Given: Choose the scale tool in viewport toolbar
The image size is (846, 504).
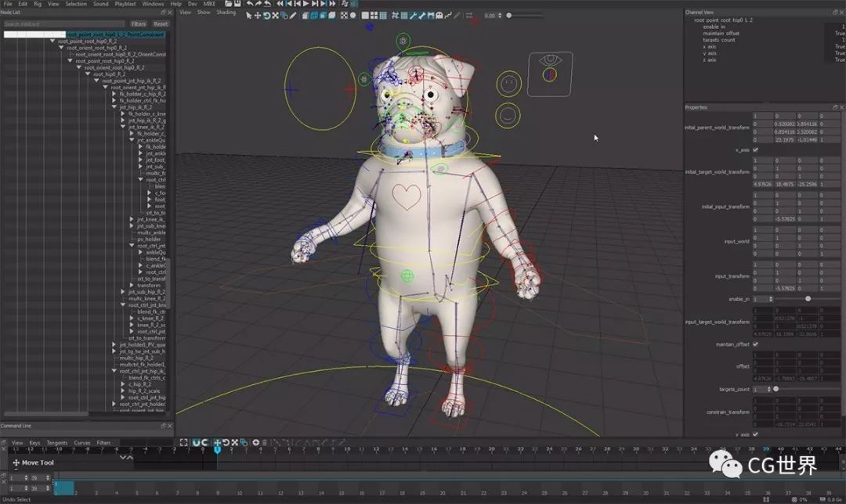Looking at the screenshot, I should pos(275,16).
